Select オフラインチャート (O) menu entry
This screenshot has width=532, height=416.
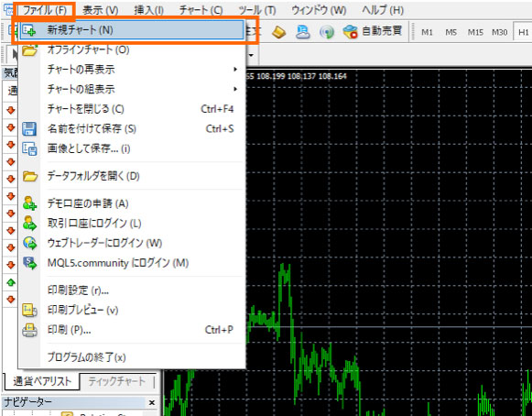pos(132,49)
